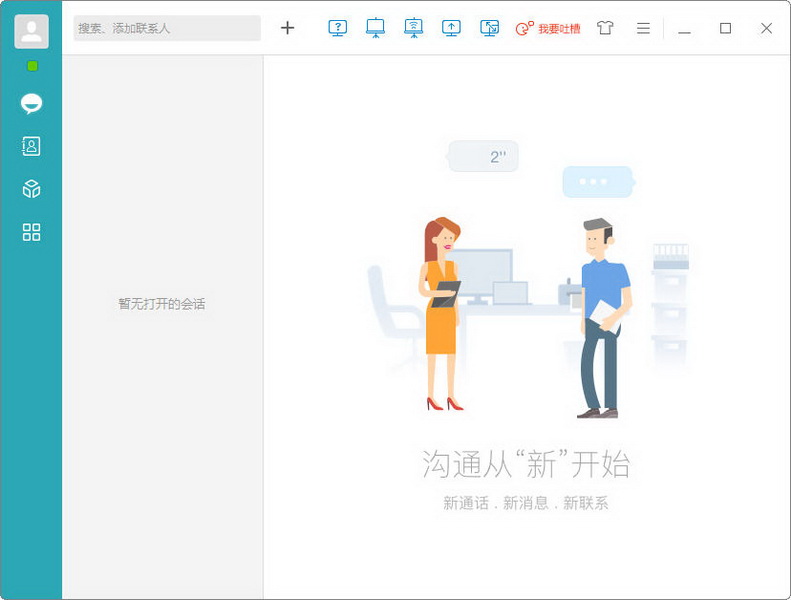Click the 新通话．新消息．新联系 tagline
The width and height of the screenshot is (791, 600).
tap(526, 503)
